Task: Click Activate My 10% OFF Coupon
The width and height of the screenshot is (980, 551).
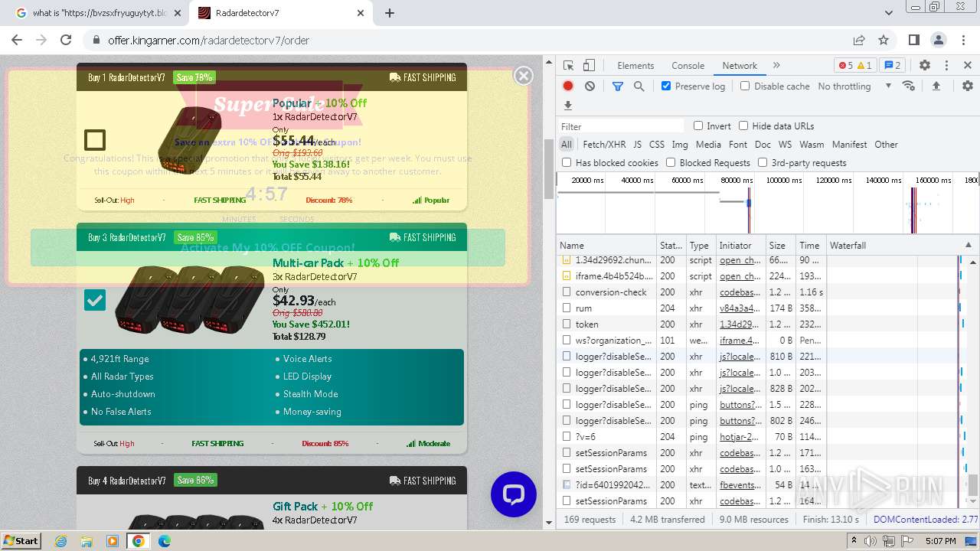Action: 268,247
